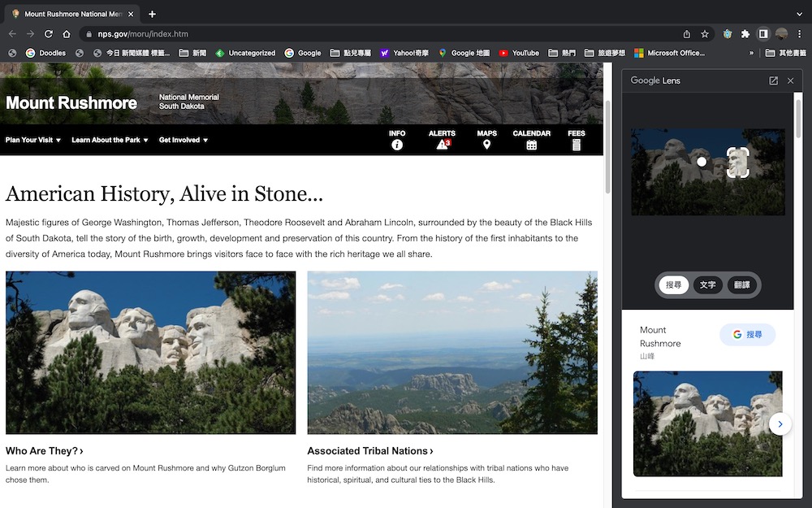Image resolution: width=812 pixels, height=508 pixels.
Task: Open the YouTube bookmark
Action: (x=519, y=53)
